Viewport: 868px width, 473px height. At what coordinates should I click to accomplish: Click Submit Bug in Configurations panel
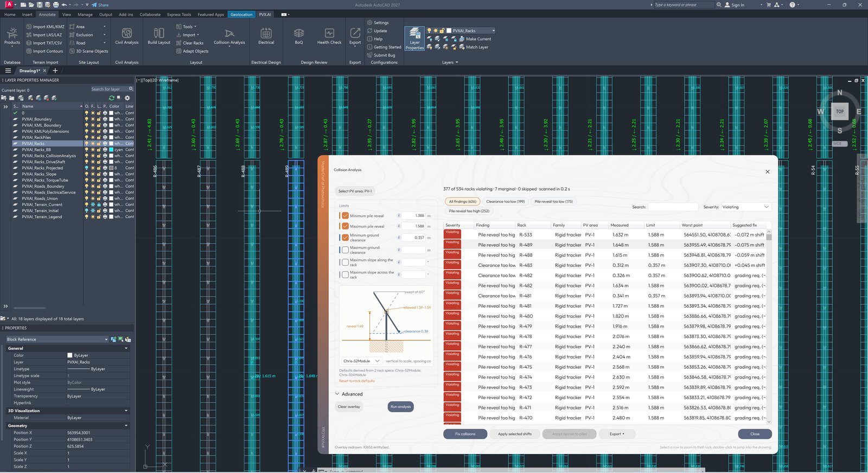tap(381, 55)
